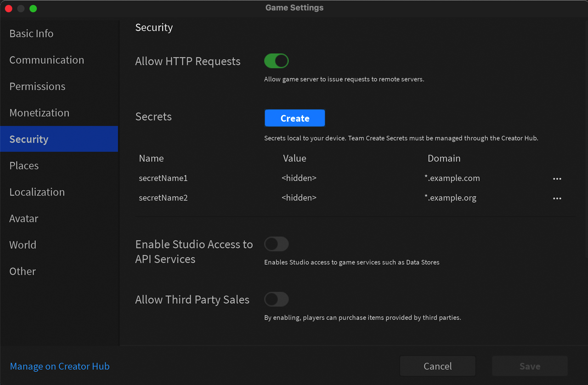The width and height of the screenshot is (588, 385).
Task: Select the Security section in sidebar
Action: pos(28,139)
